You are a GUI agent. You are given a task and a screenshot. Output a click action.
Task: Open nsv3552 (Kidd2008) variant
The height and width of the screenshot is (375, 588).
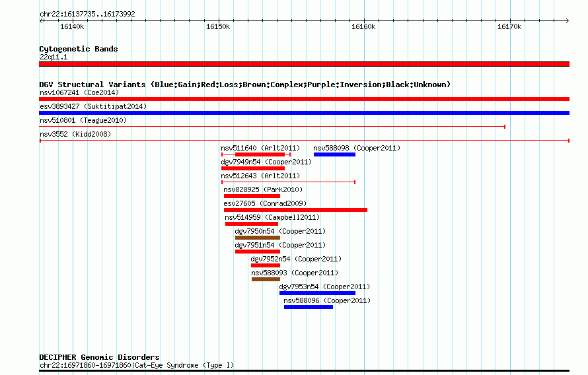point(75,134)
